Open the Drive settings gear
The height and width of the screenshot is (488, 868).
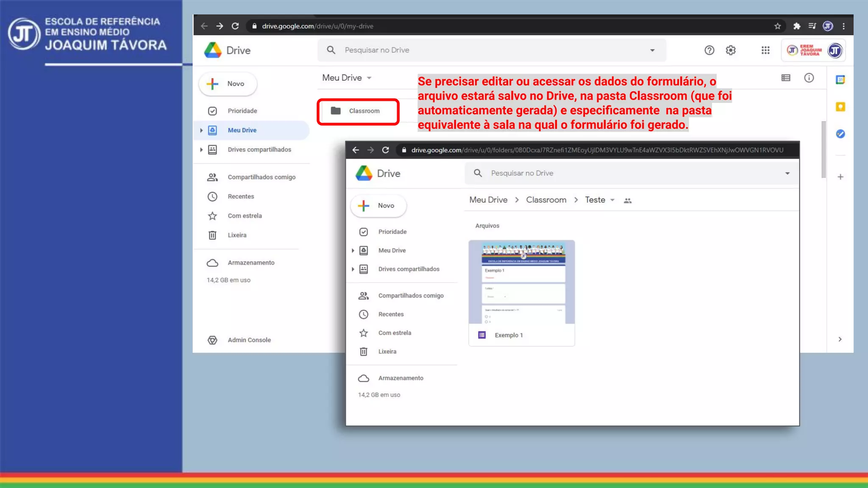tap(731, 50)
